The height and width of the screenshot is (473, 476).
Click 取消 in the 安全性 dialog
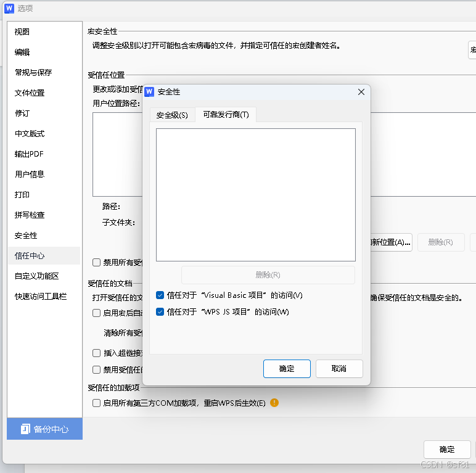339,369
